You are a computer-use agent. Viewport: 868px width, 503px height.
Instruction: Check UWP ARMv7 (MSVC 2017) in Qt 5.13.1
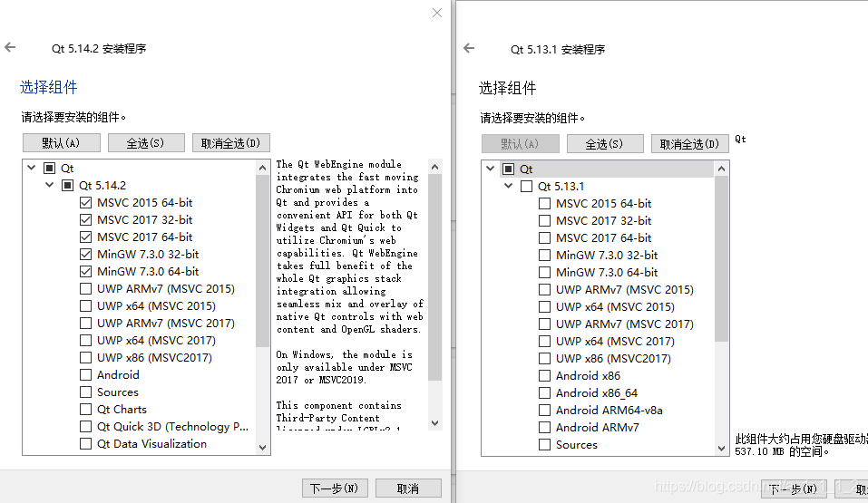point(544,324)
